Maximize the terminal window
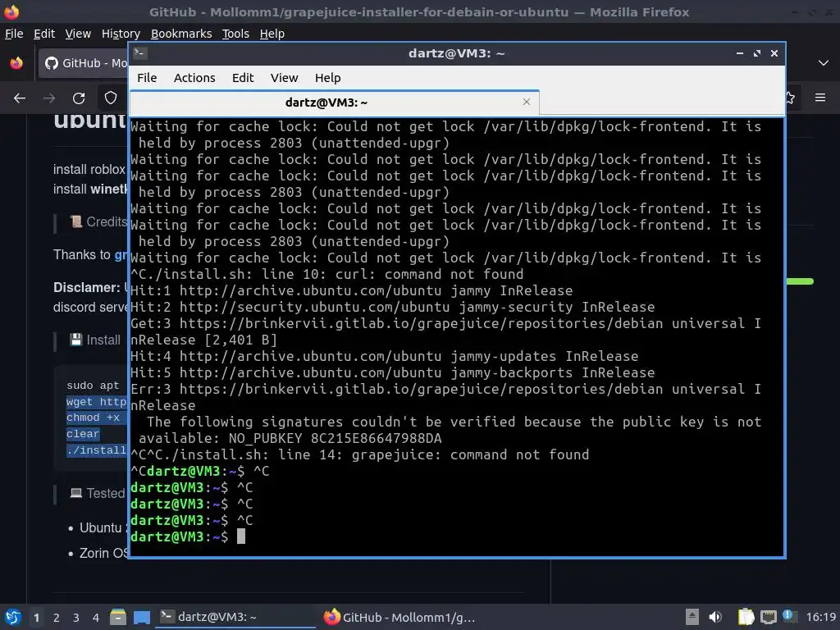 757,53
